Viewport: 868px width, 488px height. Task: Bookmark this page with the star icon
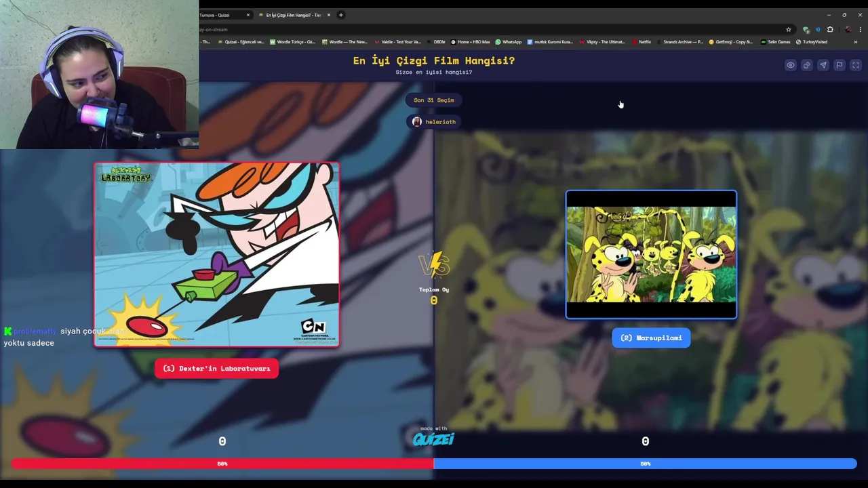click(x=789, y=29)
